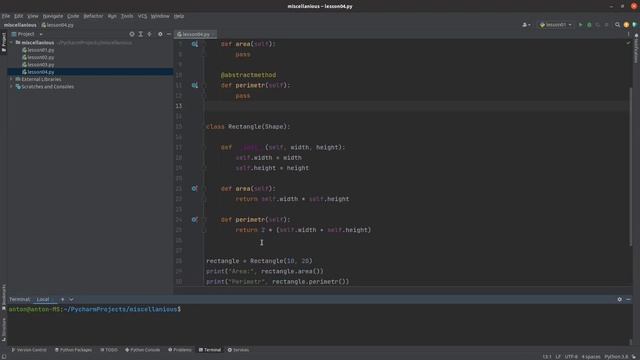Open the VCS menu
The width and height of the screenshot is (640, 360).
point(142,16)
